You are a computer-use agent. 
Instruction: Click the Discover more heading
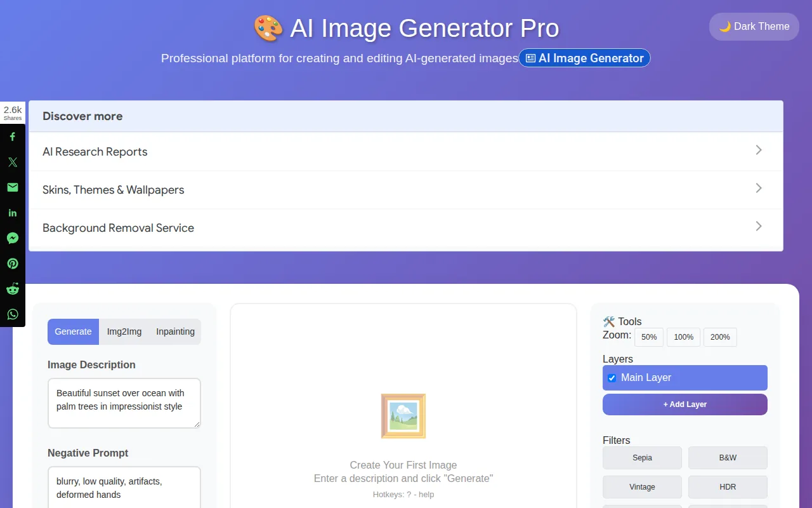click(82, 116)
